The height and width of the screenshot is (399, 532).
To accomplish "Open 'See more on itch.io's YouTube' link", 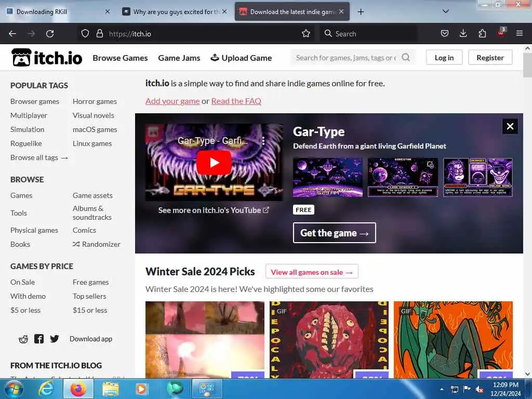I will pyautogui.click(x=214, y=210).
